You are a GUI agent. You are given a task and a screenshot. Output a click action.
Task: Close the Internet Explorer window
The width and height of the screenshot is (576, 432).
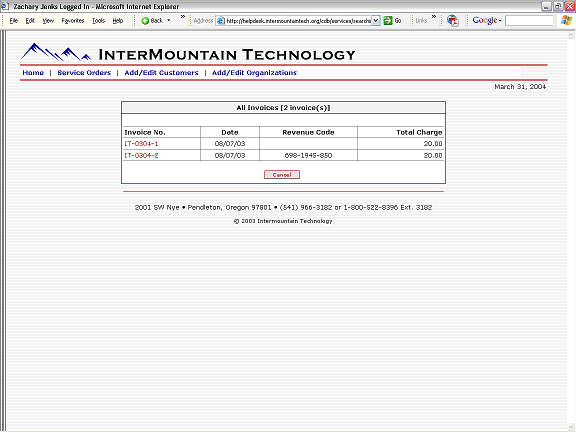[x=569, y=6]
